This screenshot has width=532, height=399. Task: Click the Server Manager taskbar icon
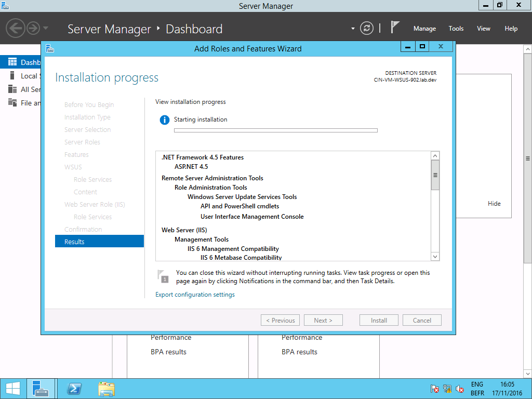41,389
